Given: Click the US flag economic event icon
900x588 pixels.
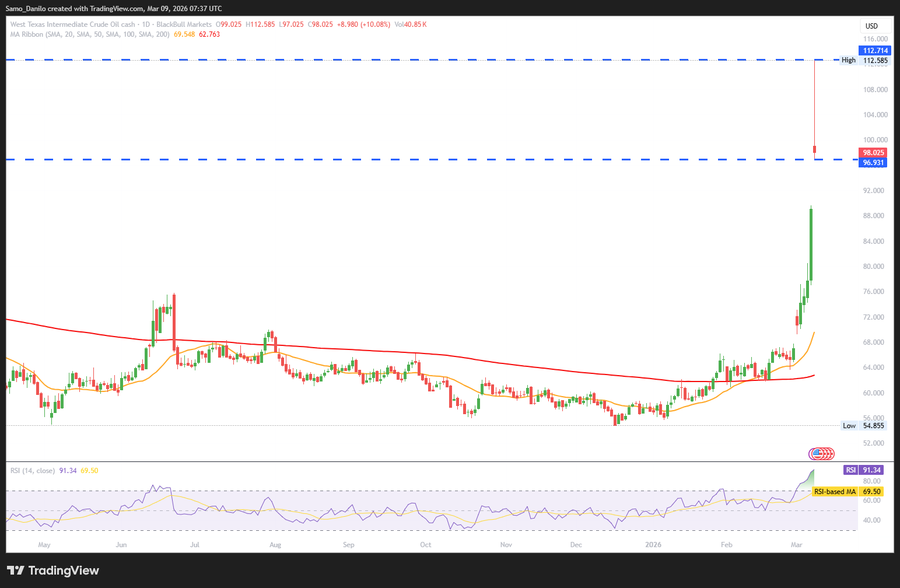Looking at the screenshot, I should 817,453.
